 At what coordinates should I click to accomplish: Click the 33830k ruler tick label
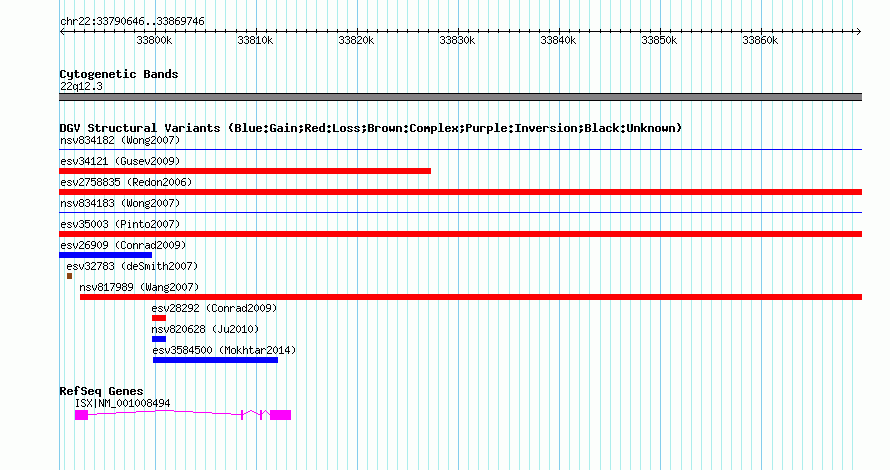(x=457, y=41)
